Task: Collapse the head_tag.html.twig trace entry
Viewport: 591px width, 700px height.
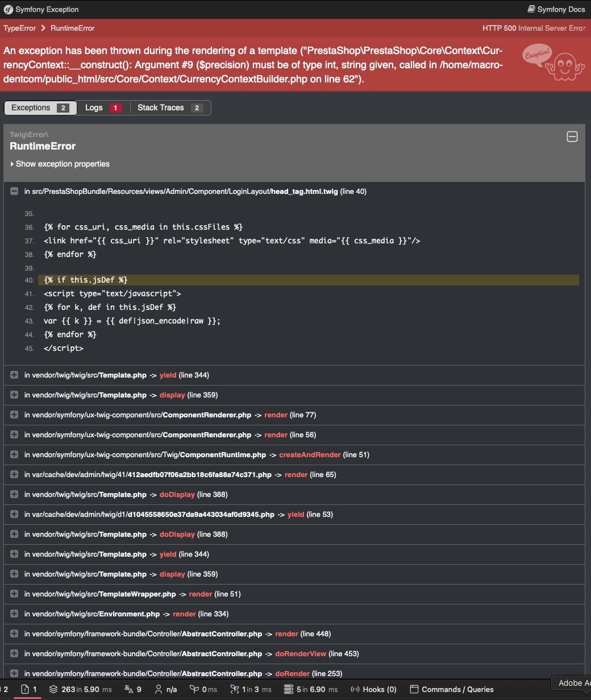Action: point(14,192)
